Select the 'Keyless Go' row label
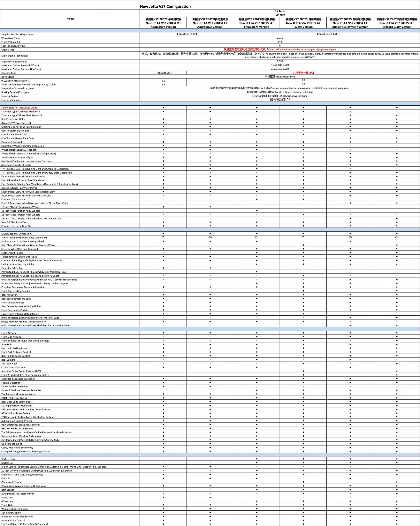420x526 pixels. point(7,463)
